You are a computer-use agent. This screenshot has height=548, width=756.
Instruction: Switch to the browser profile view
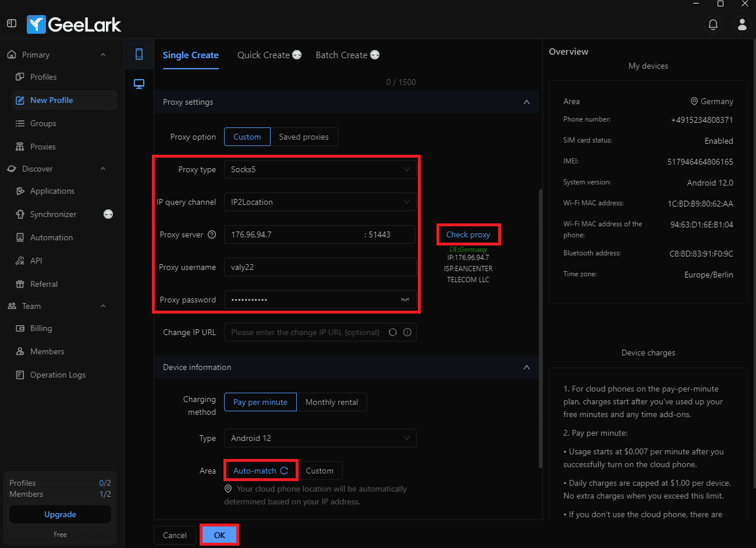tap(139, 83)
